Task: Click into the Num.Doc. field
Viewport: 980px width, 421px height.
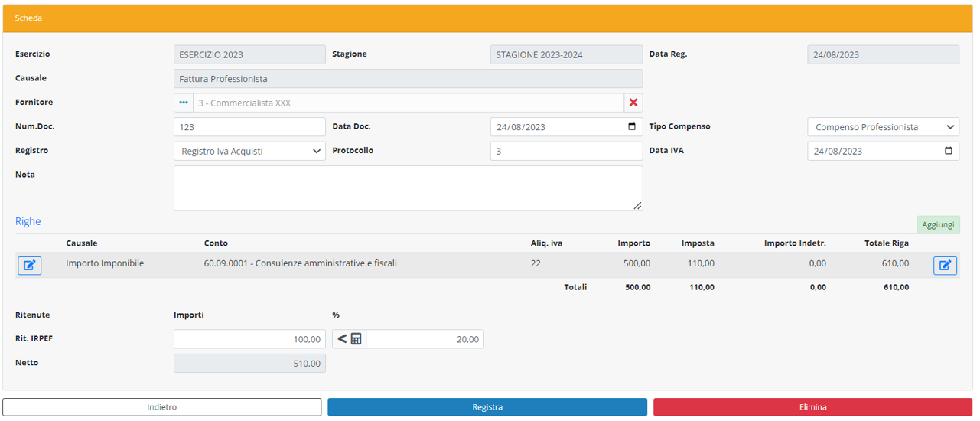Action: [x=249, y=127]
